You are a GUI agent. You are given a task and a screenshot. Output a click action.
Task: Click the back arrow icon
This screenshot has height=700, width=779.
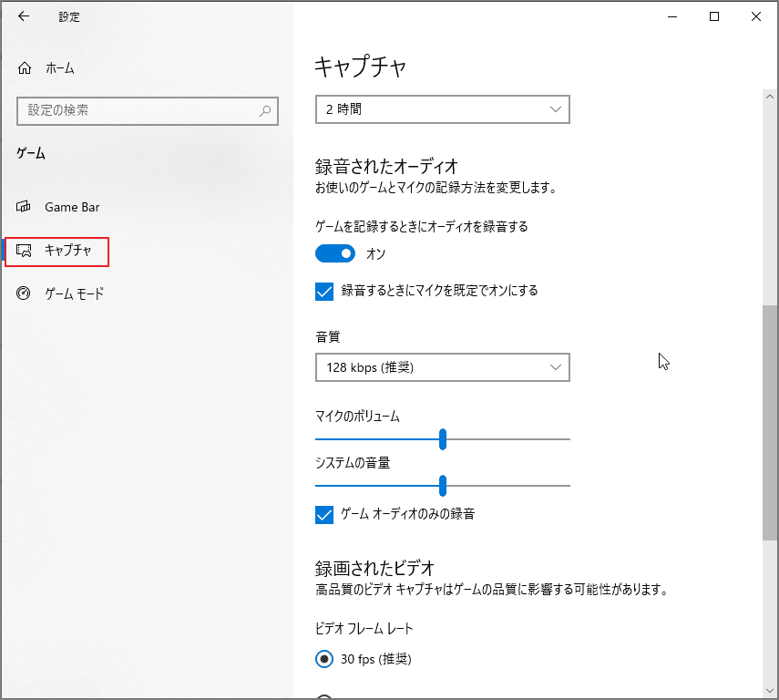tap(23, 15)
